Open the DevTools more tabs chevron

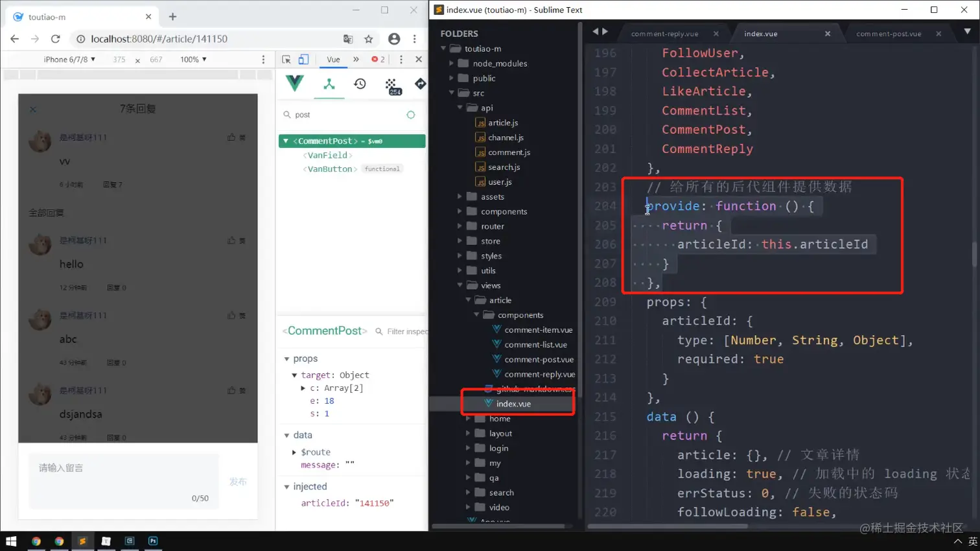pyautogui.click(x=356, y=59)
